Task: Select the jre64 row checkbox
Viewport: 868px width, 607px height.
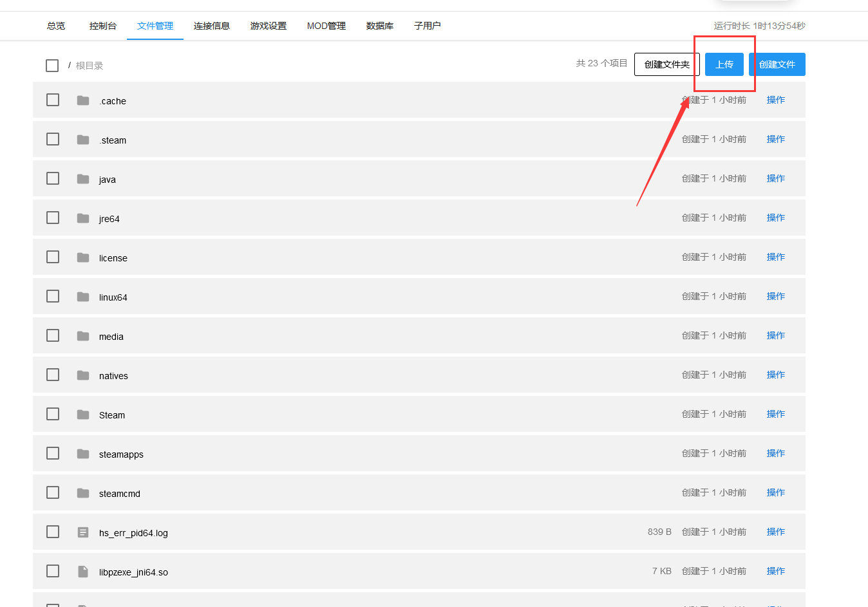Action: coord(53,218)
